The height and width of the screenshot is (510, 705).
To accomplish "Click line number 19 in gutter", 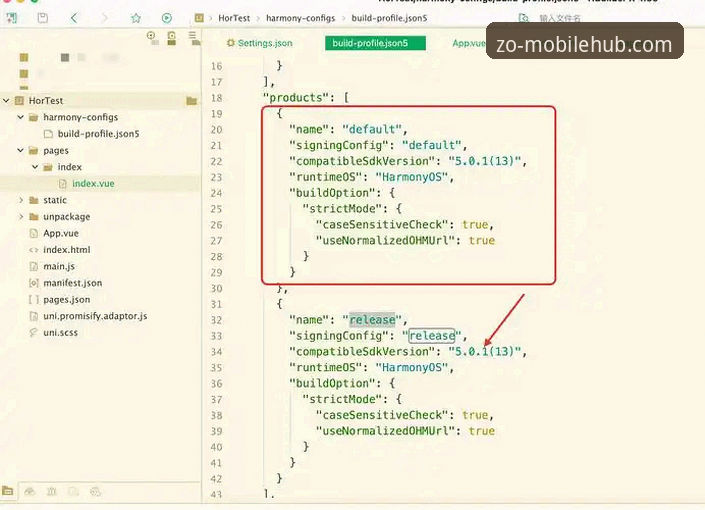I will (216, 114).
